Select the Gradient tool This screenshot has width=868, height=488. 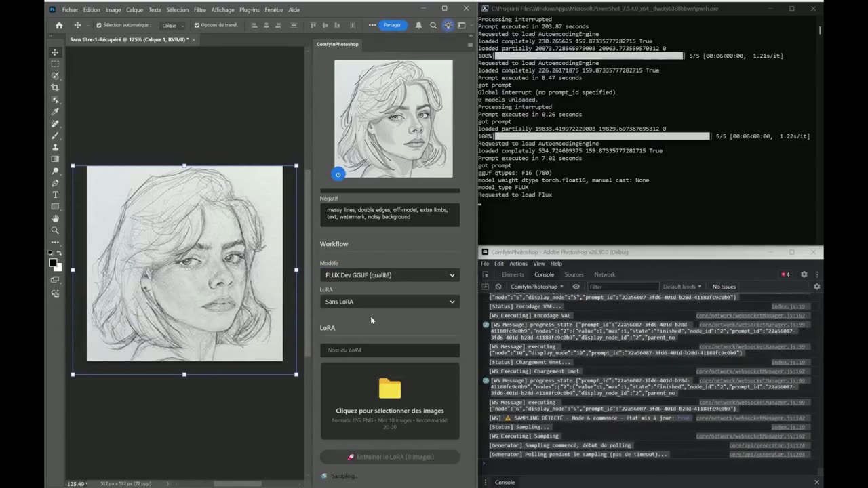[x=55, y=159]
